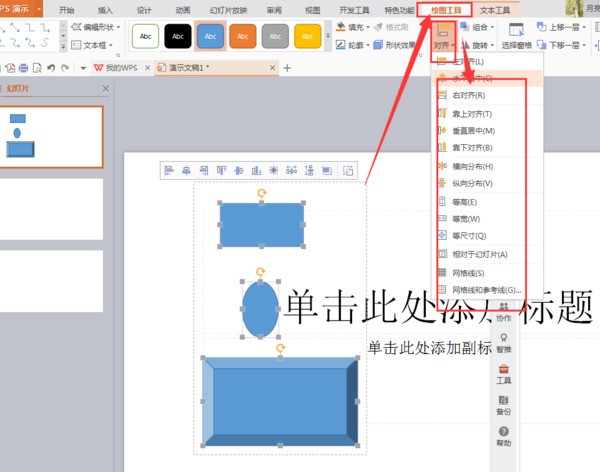Click the 编辑形状 button
This screenshot has width=600, height=472.
(x=97, y=27)
